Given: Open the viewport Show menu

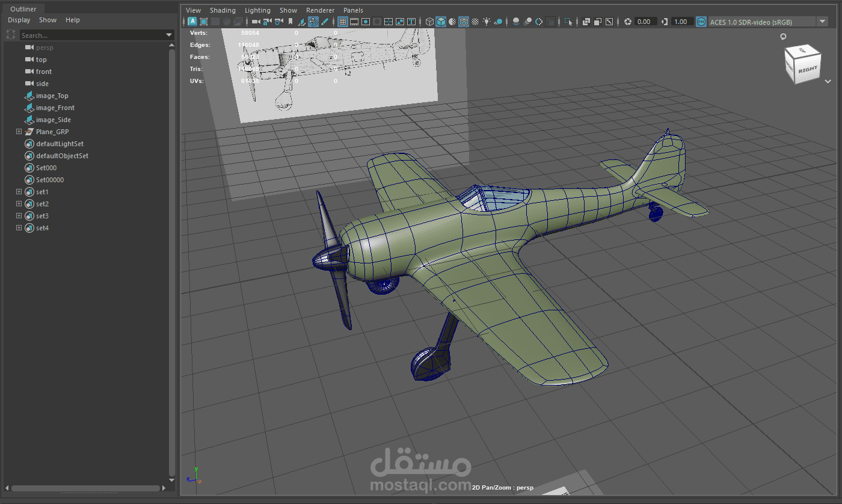Looking at the screenshot, I should (x=288, y=10).
